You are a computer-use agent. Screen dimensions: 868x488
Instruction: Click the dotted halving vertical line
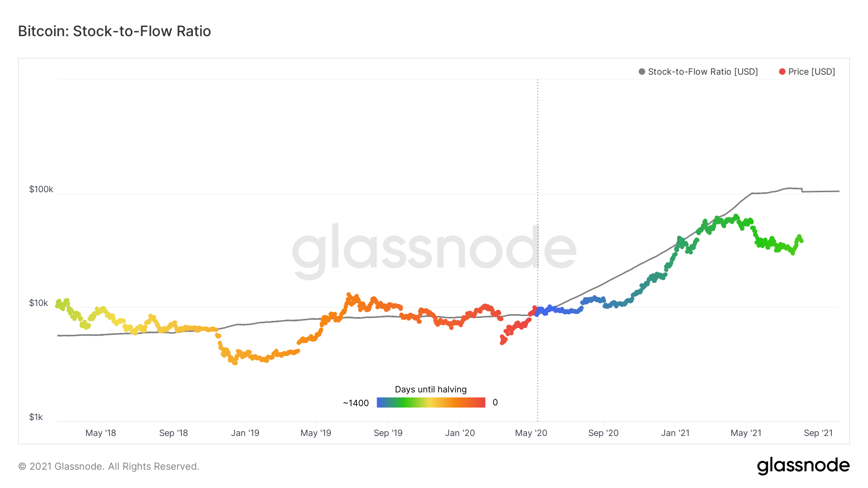538,251
